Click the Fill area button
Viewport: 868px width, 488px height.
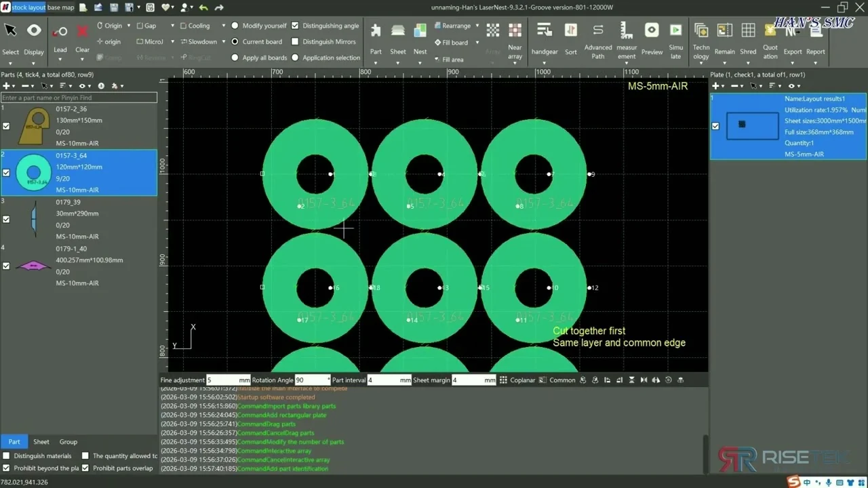(x=449, y=59)
